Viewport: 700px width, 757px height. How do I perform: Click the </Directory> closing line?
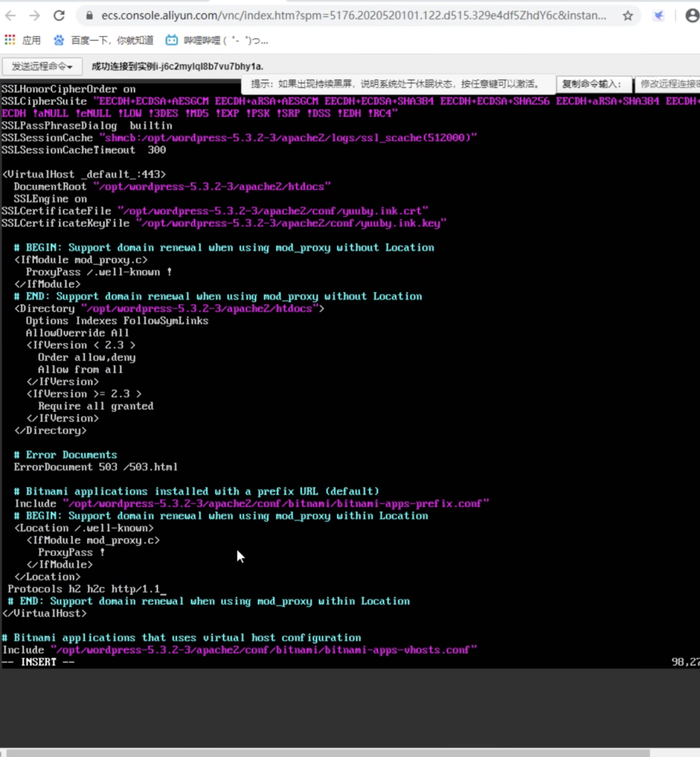[50, 431]
